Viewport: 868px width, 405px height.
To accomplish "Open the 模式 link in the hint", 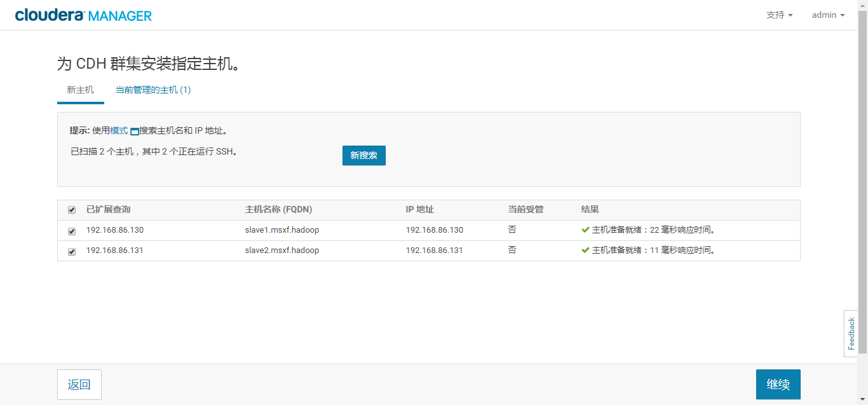I will [x=119, y=131].
